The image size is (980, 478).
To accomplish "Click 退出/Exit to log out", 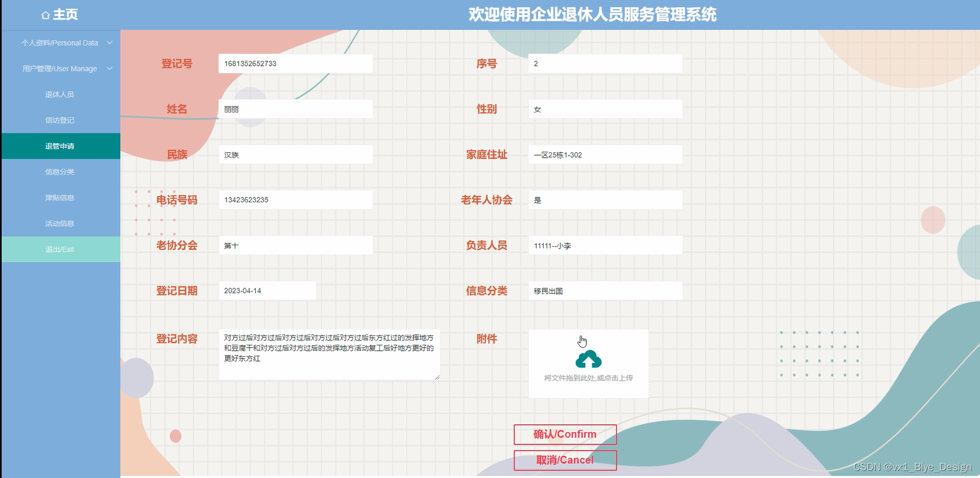I will click(x=61, y=249).
